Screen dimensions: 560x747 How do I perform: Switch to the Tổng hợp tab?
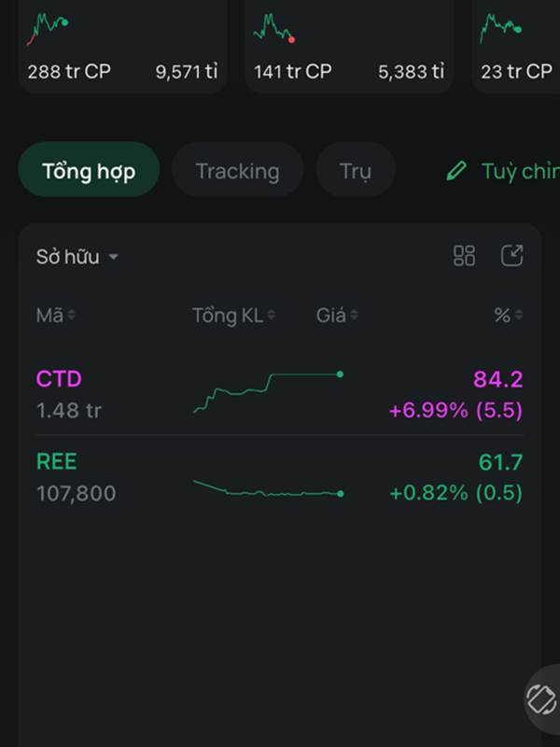[x=89, y=171]
